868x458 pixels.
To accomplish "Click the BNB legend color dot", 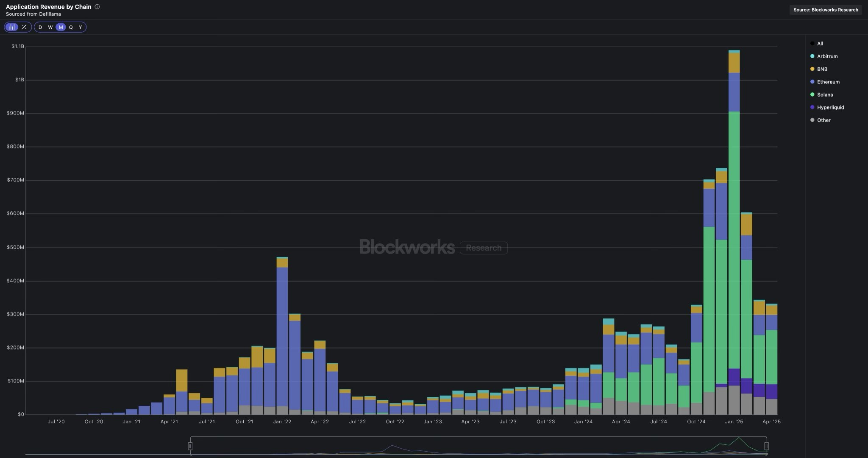I will coord(812,69).
